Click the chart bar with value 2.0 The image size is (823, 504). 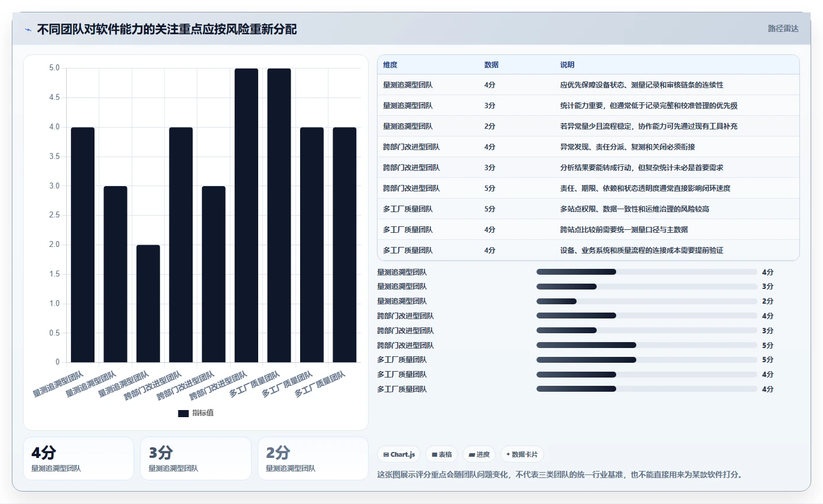coord(148,303)
